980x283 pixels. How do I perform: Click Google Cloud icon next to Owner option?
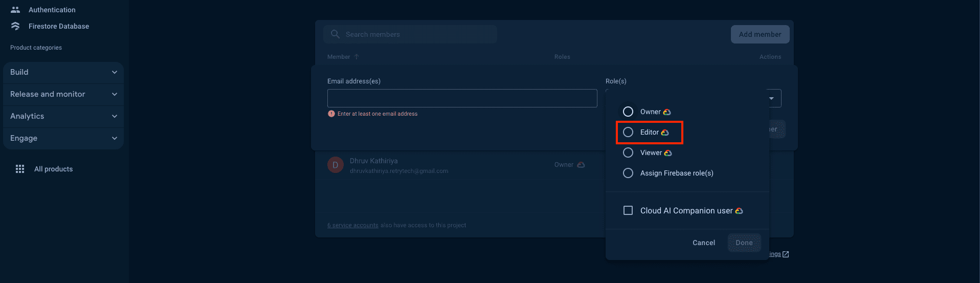(667, 112)
